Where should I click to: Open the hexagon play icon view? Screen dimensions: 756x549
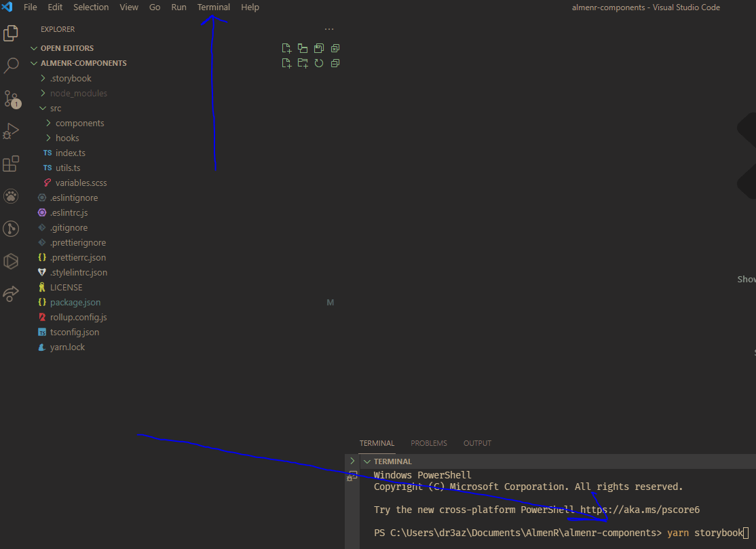11,261
